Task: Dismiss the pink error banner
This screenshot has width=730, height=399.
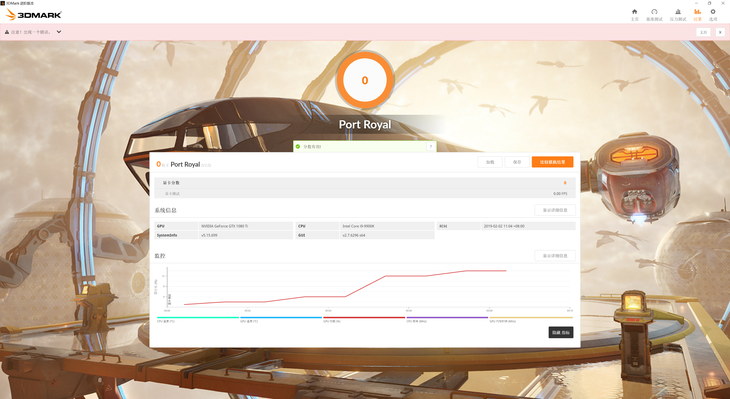Action: (720, 32)
